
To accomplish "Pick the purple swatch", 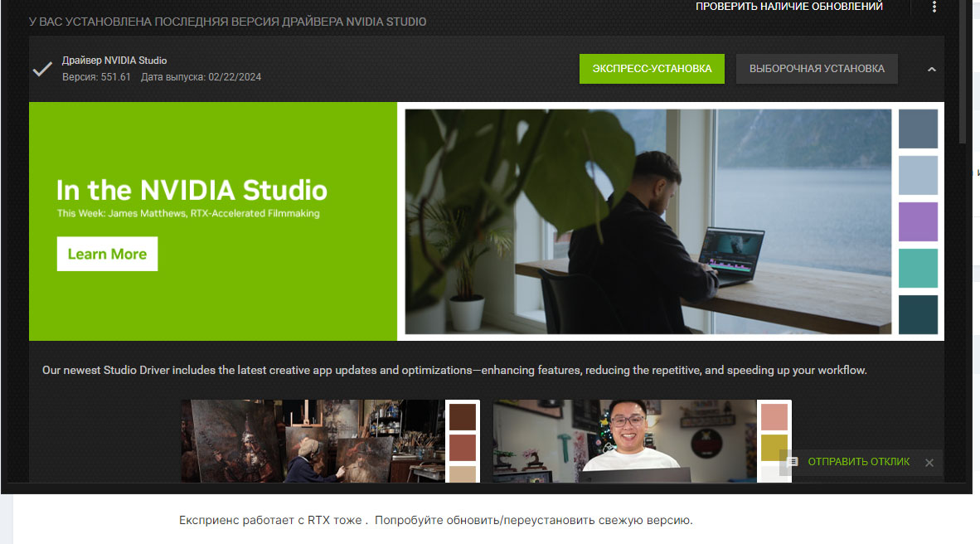I will click(x=918, y=221).
